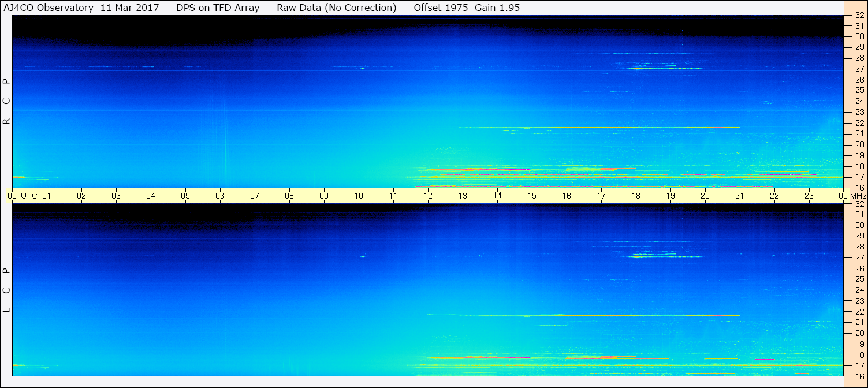
Task: Select the 23 hour mark on UTC axis
Action: coord(809,196)
